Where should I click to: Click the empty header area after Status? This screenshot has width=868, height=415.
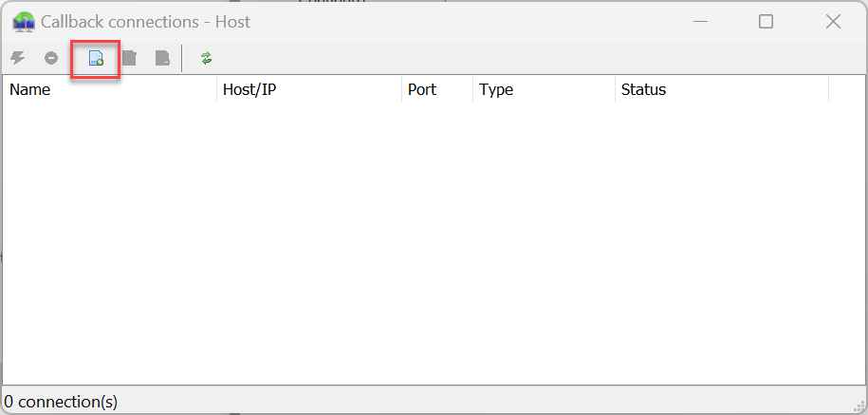846,90
